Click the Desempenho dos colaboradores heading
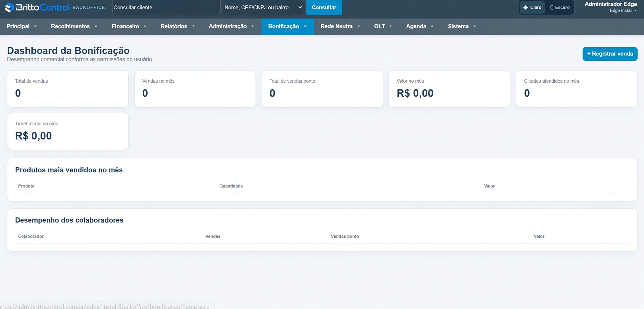 click(x=69, y=220)
